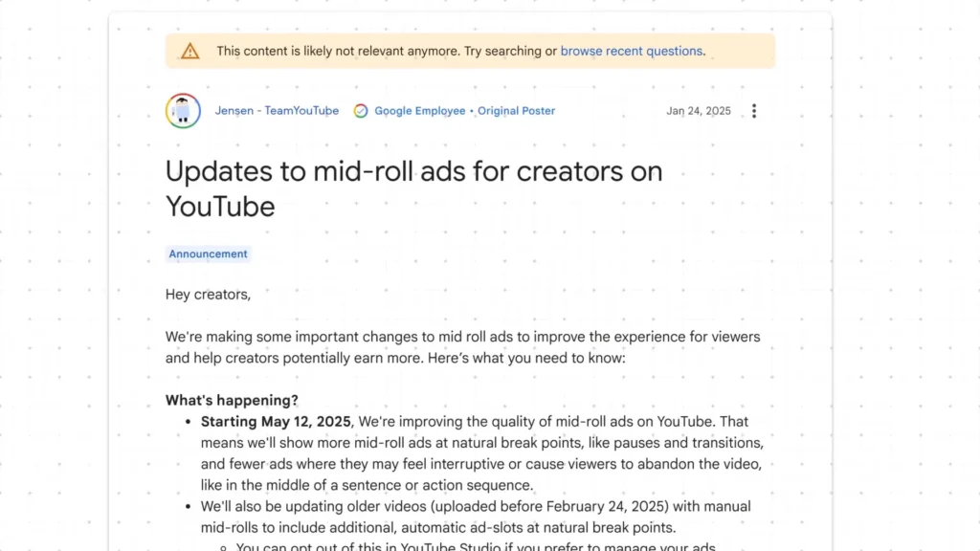Image resolution: width=980 pixels, height=551 pixels.
Task: Open Jensen - TeamYouTube profile name
Action: pos(277,111)
